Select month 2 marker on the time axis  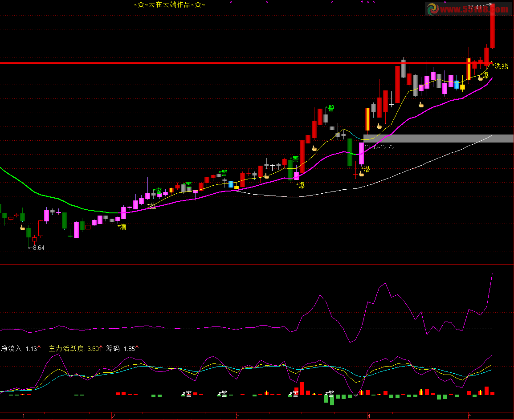click(113, 416)
